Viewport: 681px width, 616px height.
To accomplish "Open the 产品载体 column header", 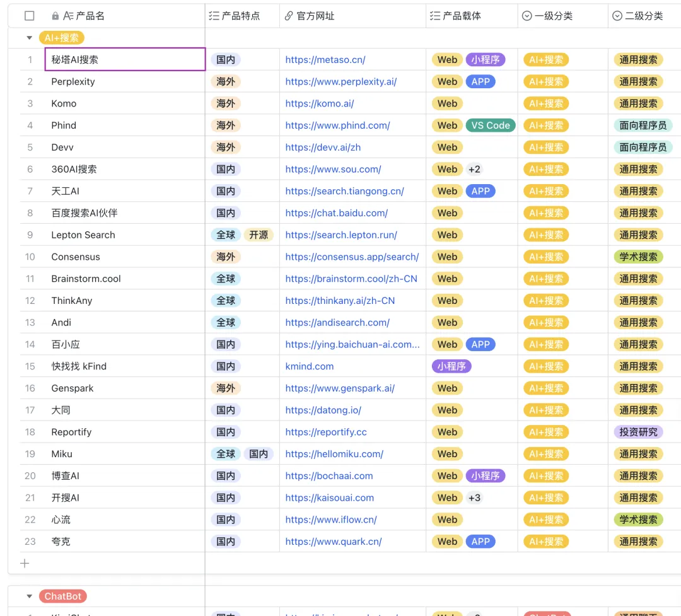I will pyautogui.click(x=472, y=16).
